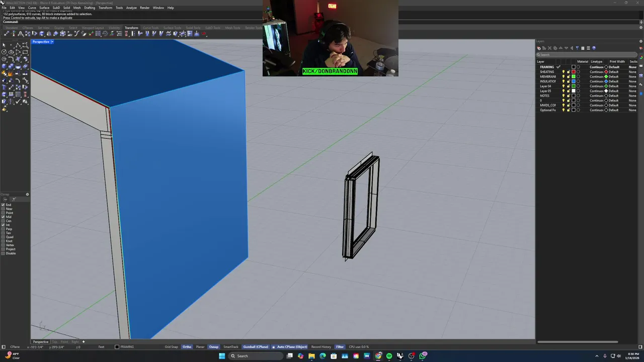Check the Disable osnap checkbox

point(3,253)
